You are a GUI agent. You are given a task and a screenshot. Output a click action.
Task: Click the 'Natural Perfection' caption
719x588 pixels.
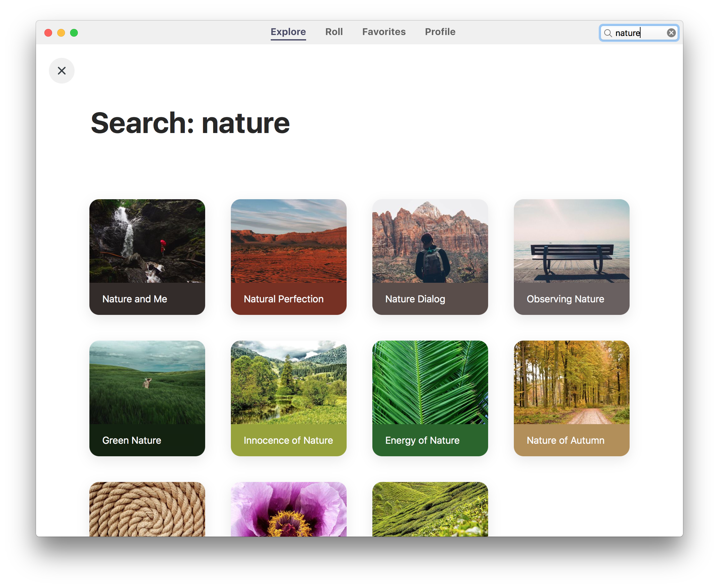pyautogui.click(x=283, y=299)
